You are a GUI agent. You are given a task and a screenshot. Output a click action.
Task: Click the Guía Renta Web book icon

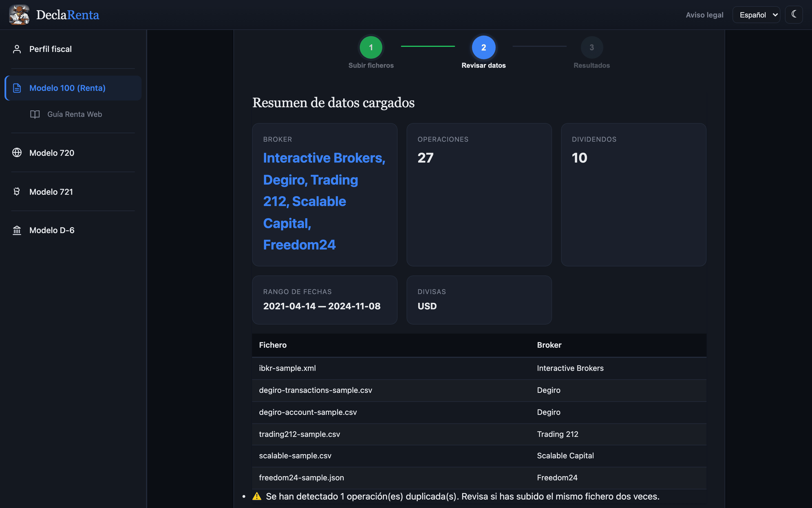coord(35,114)
